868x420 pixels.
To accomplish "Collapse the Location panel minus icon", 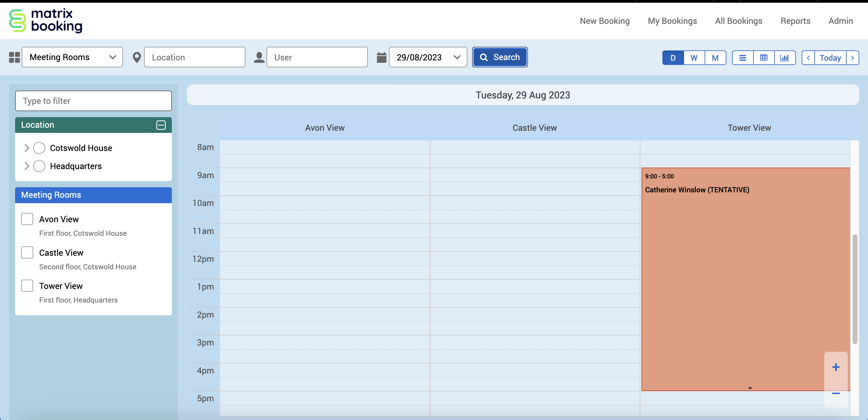I will (161, 125).
